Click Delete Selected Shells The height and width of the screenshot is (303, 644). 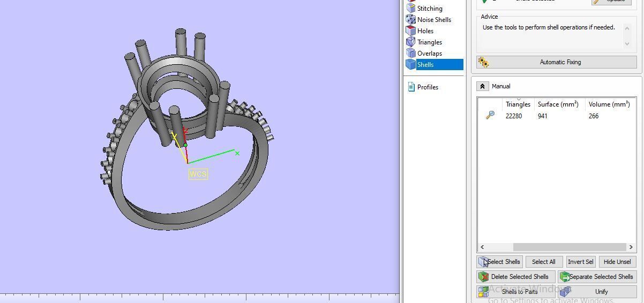tap(516, 277)
